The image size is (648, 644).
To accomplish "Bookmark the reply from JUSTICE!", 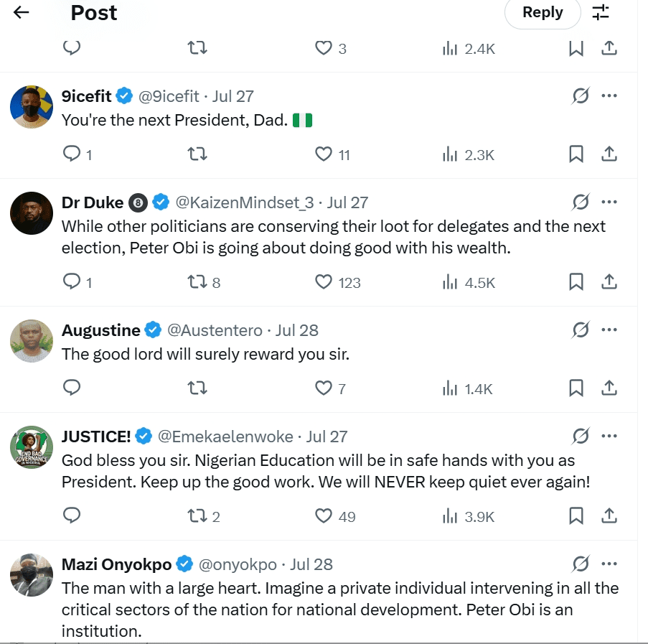I will pyautogui.click(x=576, y=516).
